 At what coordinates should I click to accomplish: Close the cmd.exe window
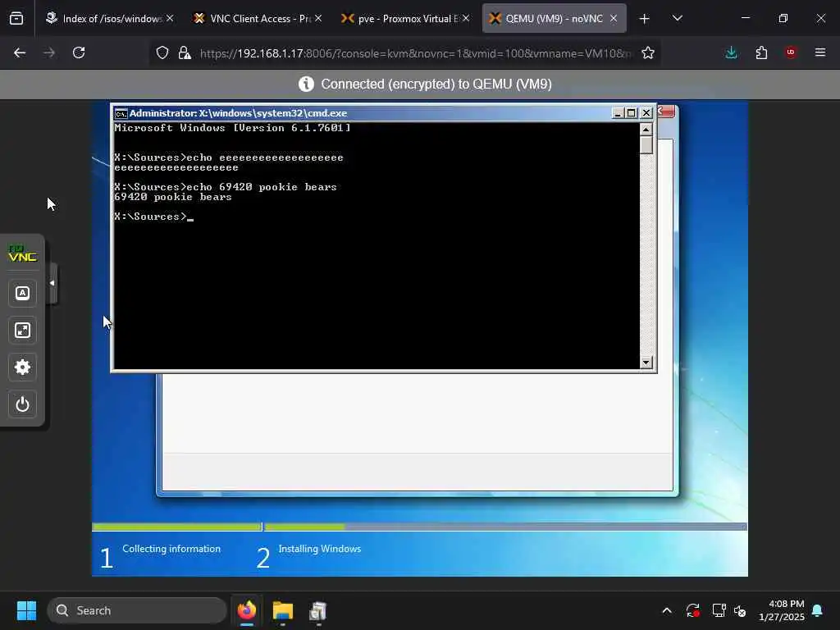pyautogui.click(x=646, y=113)
